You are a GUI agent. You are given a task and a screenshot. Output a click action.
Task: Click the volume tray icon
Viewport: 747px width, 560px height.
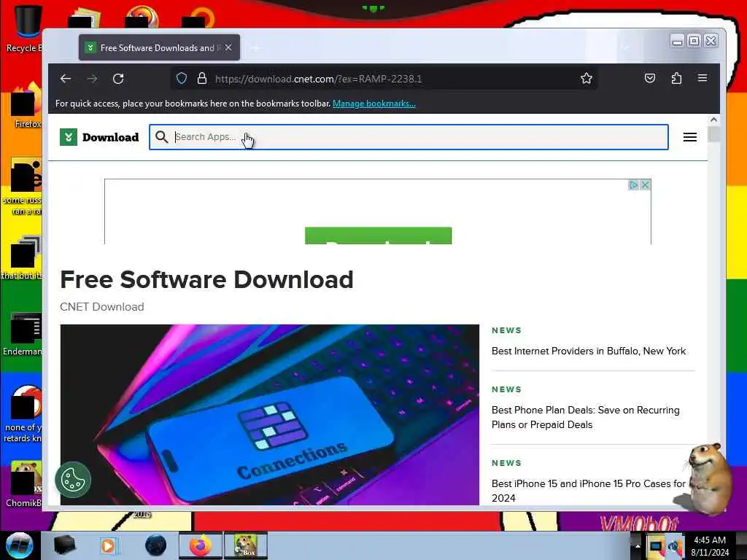coord(675,546)
